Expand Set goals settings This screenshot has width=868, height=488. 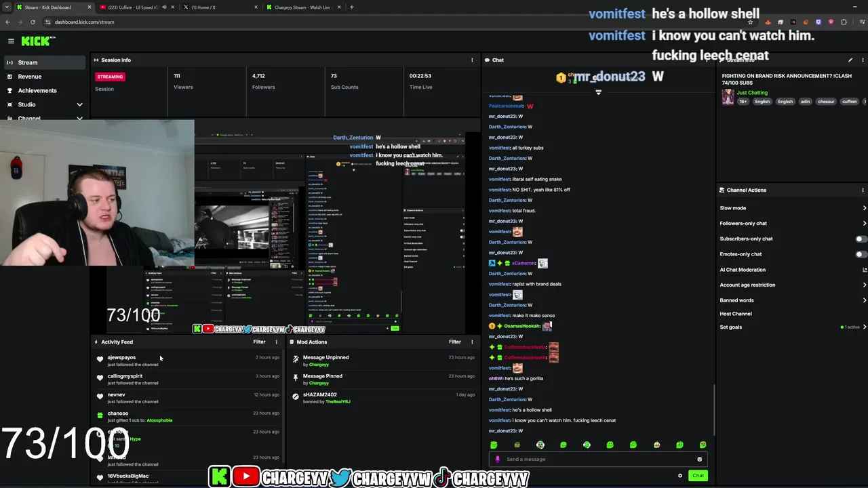865,327
